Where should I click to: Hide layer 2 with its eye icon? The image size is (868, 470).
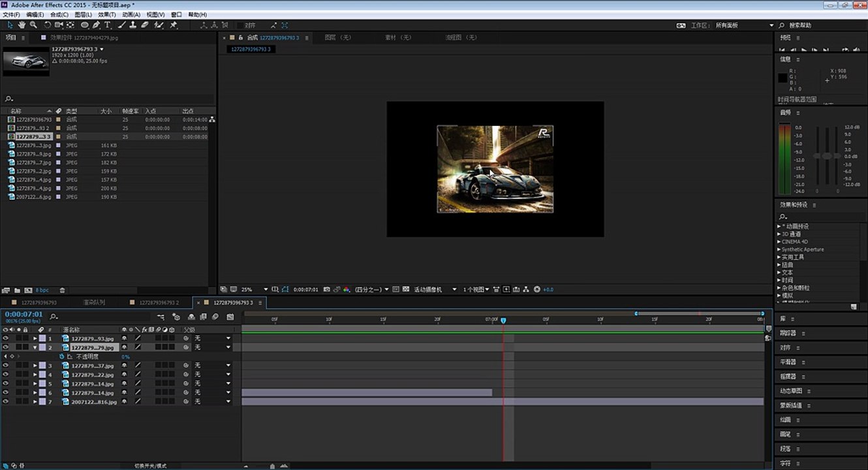[5, 348]
